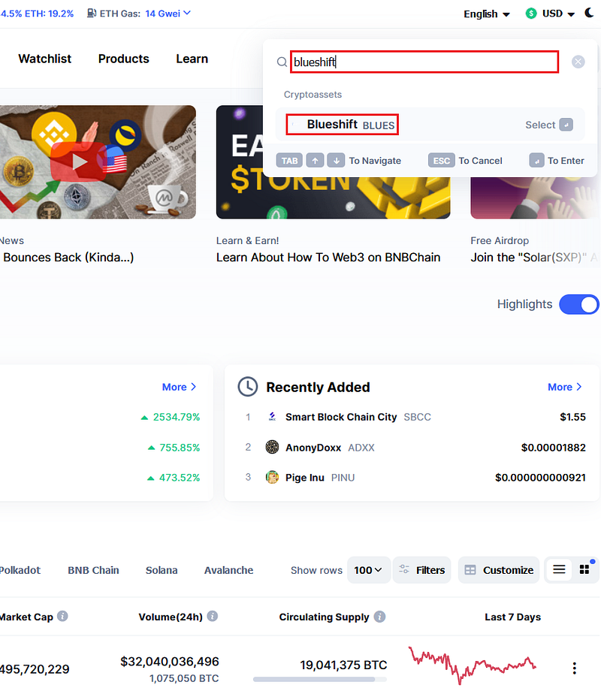Expand the 14 Gwei gas dropdown
Image resolution: width=601 pixels, height=700 pixels.
(168, 14)
